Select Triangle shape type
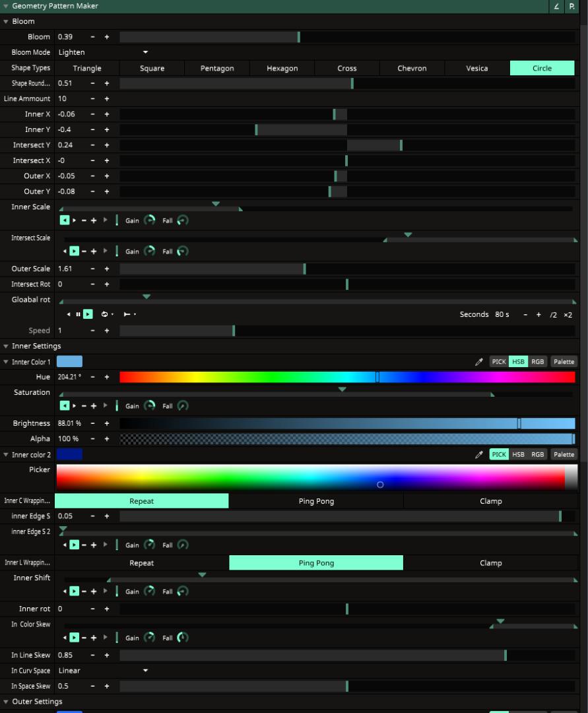588x713 pixels. click(87, 68)
